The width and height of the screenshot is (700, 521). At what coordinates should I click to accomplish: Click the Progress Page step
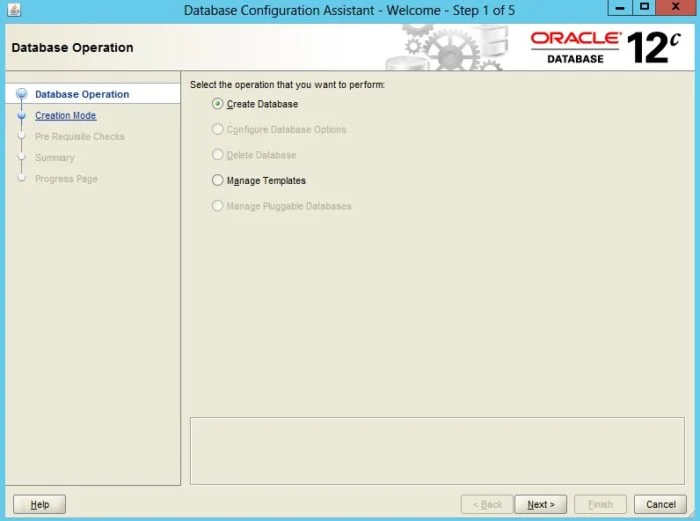pos(66,179)
